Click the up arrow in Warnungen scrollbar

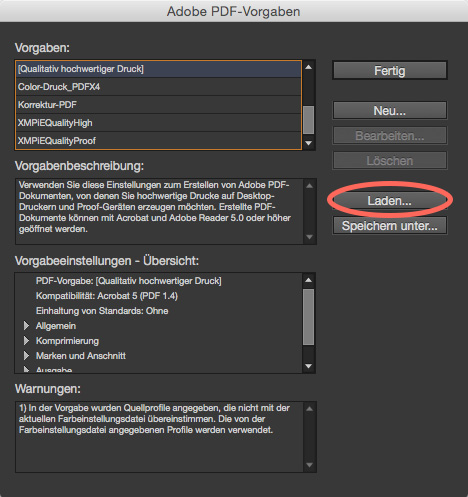309,409
